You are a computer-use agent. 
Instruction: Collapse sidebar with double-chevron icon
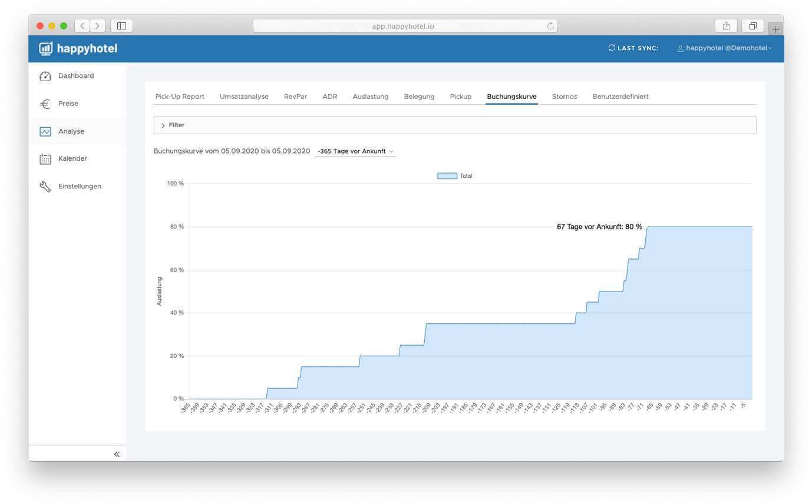pyautogui.click(x=117, y=454)
